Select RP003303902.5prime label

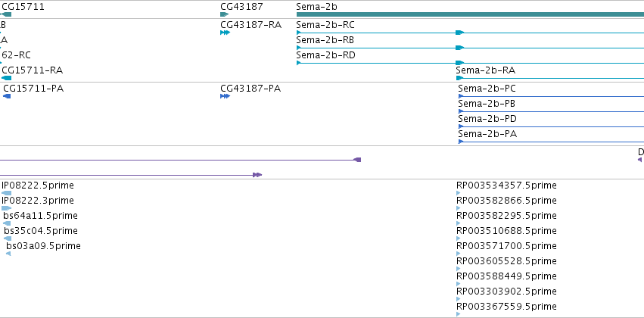point(506,291)
